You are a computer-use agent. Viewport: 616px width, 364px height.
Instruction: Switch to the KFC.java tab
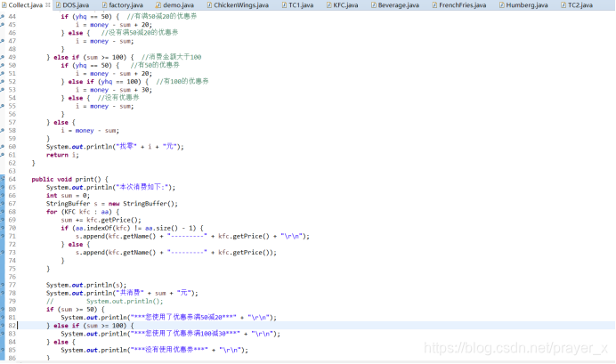[x=342, y=5]
